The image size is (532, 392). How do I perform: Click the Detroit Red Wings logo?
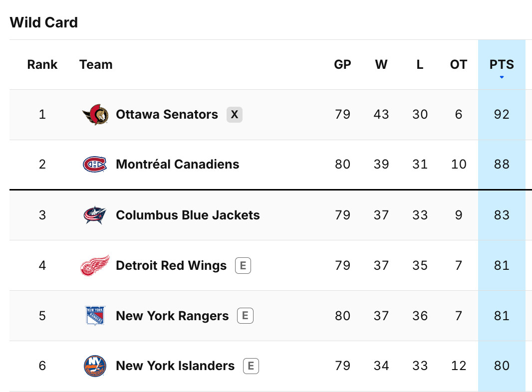[x=95, y=265]
